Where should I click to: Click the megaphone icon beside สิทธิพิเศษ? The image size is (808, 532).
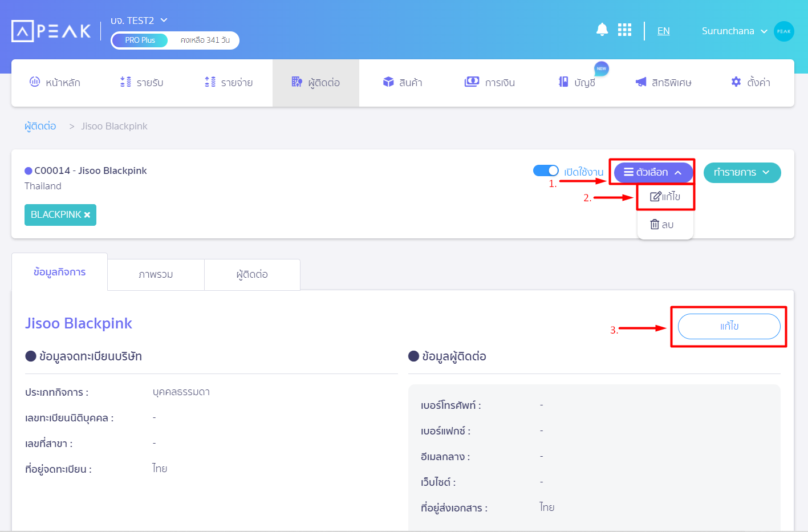click(x=641, y=82)
